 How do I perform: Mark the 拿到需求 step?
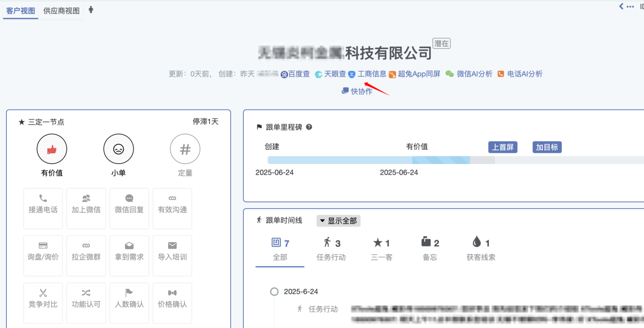pos(130,256)
